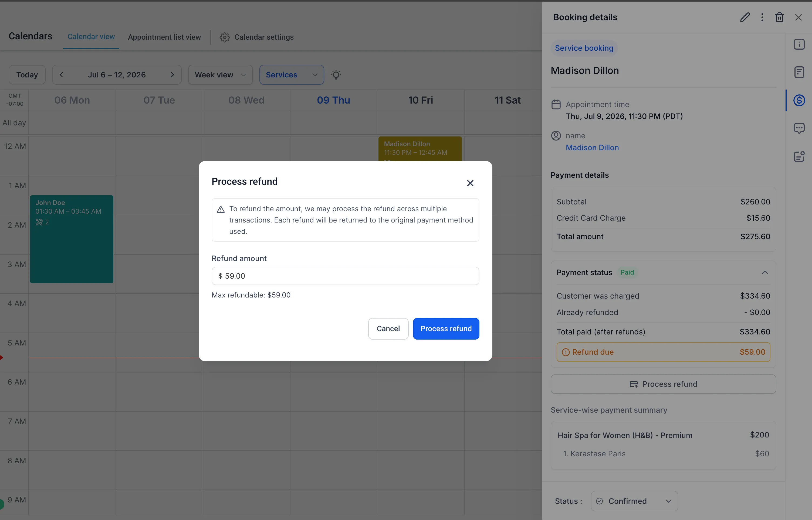Click the contact person icon beside name
The height and width of the screenshot is (520, 812).
(x=556, y=135)
